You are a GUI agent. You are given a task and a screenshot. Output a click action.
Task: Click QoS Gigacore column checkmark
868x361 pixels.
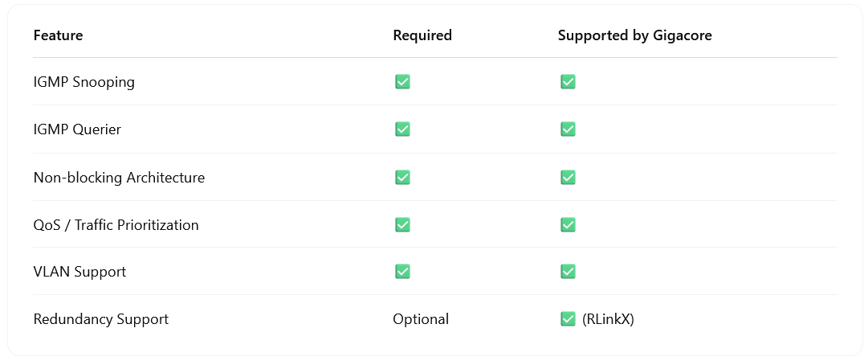point(568,224)
